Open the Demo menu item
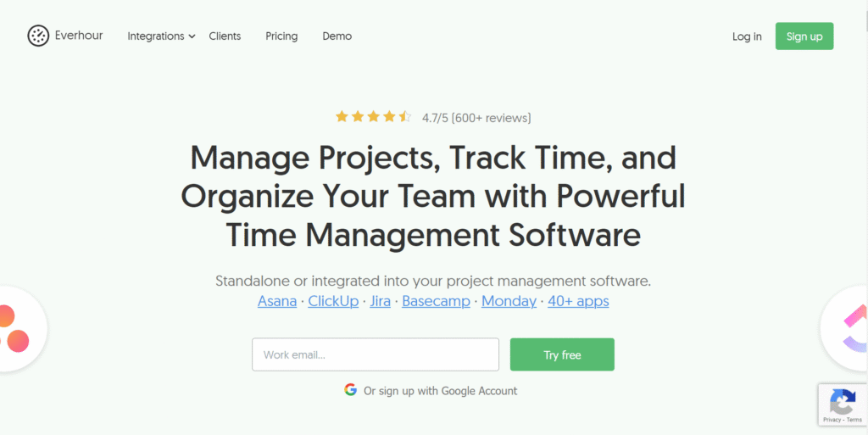The height and width of the screenshot is (435, 868). [x=337, y=36]
